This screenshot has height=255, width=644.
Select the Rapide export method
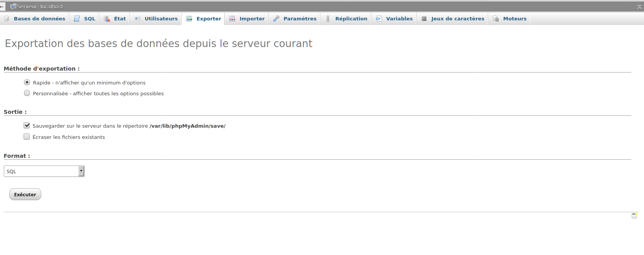(x=27, y=82)
